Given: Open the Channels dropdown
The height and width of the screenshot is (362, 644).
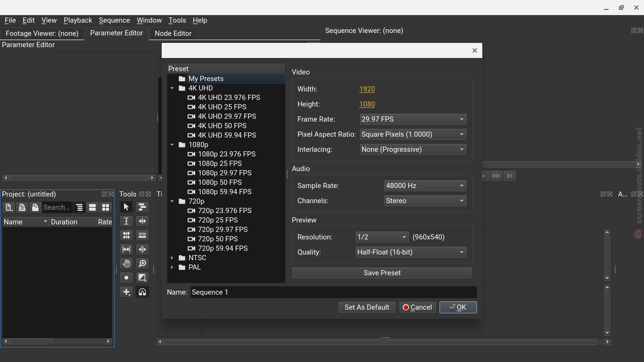Looking at the screenshot, I should (425, 201).
